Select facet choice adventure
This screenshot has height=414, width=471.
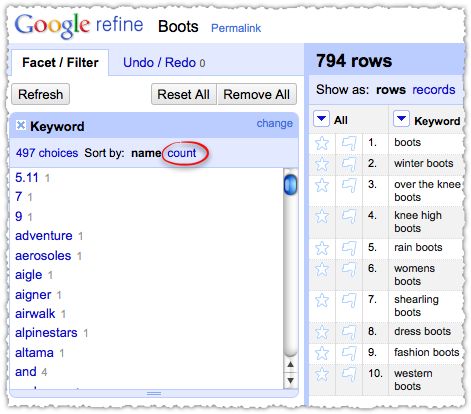pos(44,236)
